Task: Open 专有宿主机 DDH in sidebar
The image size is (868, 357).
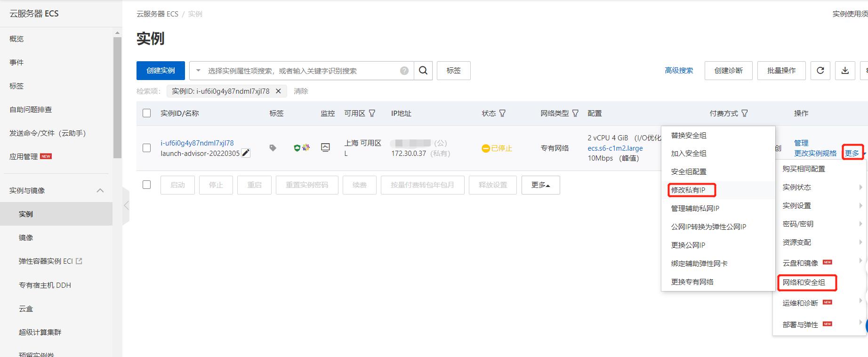Action: tap(45, 285)
